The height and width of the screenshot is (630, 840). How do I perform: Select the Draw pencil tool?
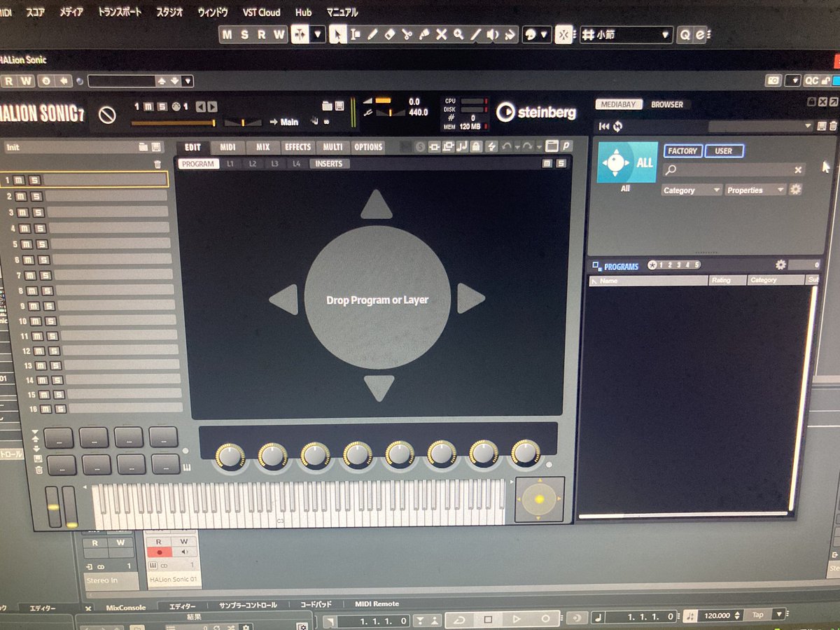373,34
